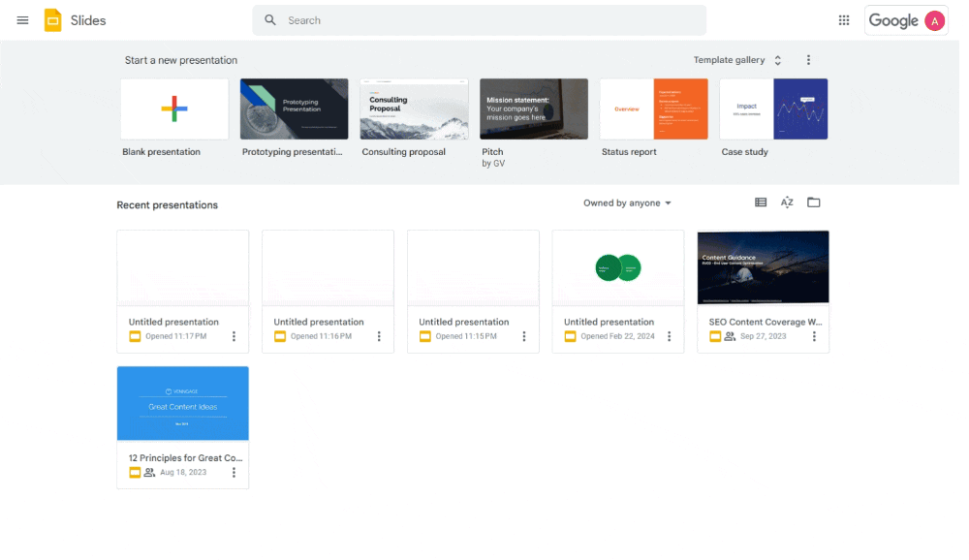Click Slides file icon beside Opened 11:16 PM

280,336
